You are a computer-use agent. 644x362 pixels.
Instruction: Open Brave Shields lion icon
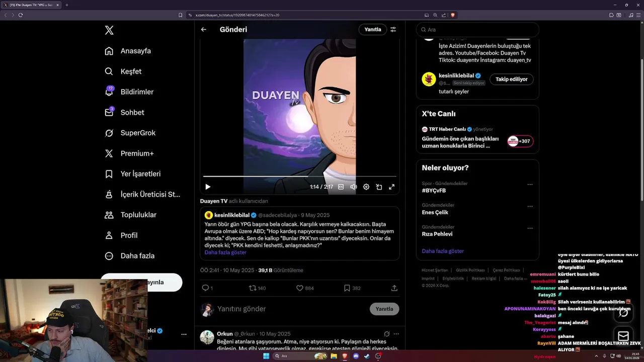point(453,15)
